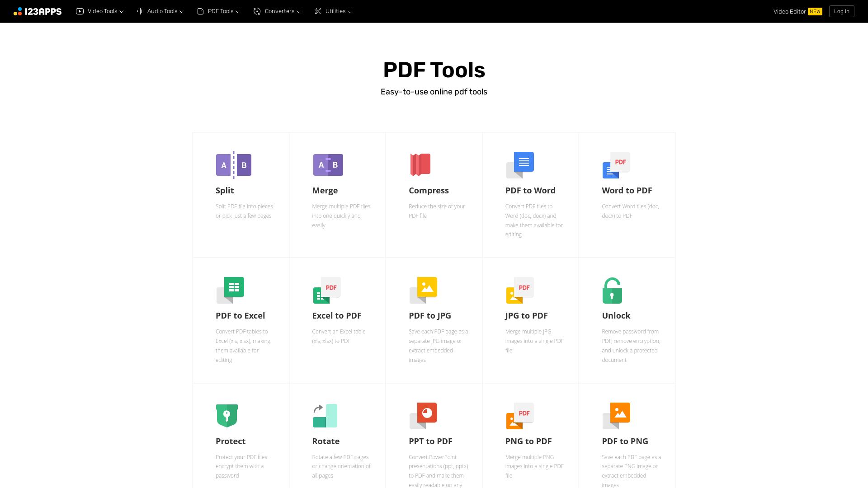Click the Protect PDF tool icon
868x488 pixels.
(x=226, y=415)
